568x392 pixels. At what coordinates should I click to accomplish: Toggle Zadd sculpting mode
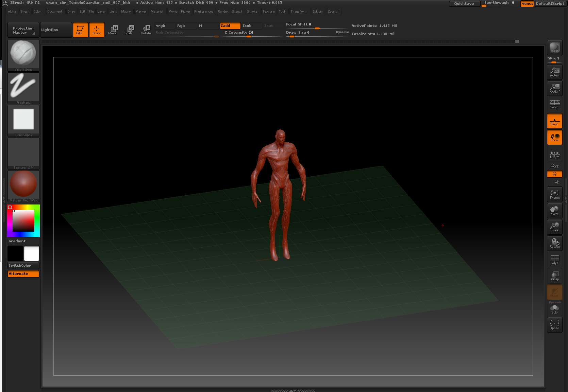pyautogui.click(x=230, y=25)
